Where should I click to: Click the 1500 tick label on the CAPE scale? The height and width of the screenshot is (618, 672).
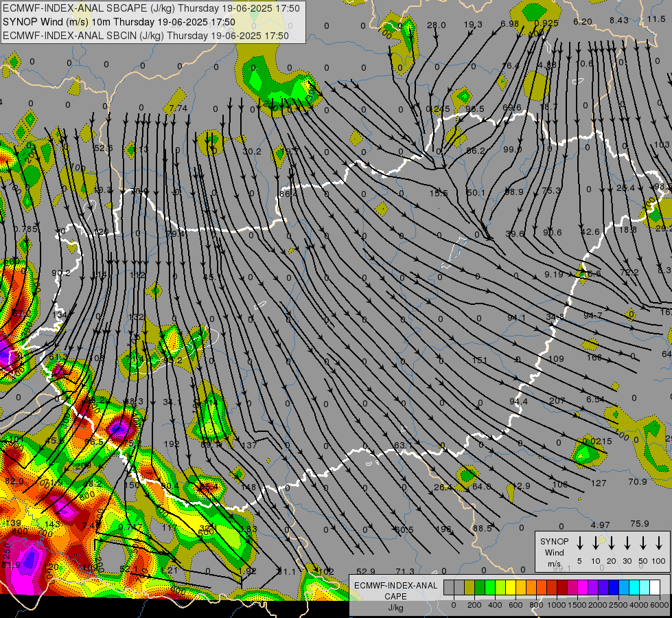pyautogui.click(x=577, y=605)
